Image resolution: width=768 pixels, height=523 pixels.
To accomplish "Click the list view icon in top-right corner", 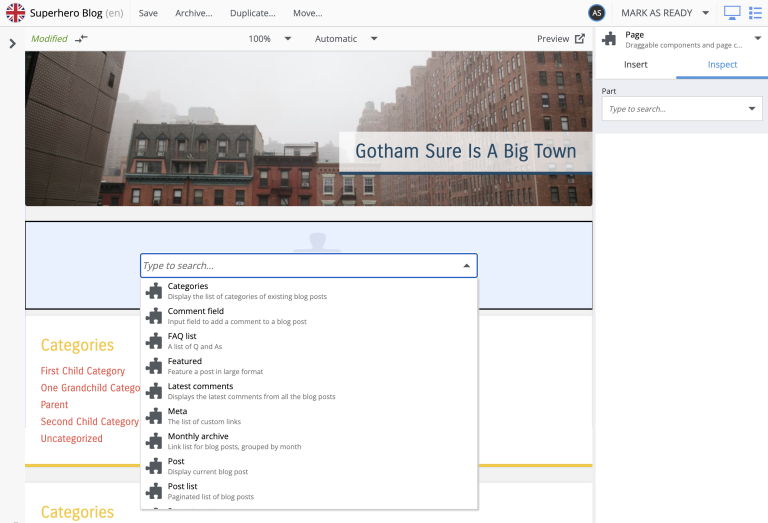I will click(755, 13).
